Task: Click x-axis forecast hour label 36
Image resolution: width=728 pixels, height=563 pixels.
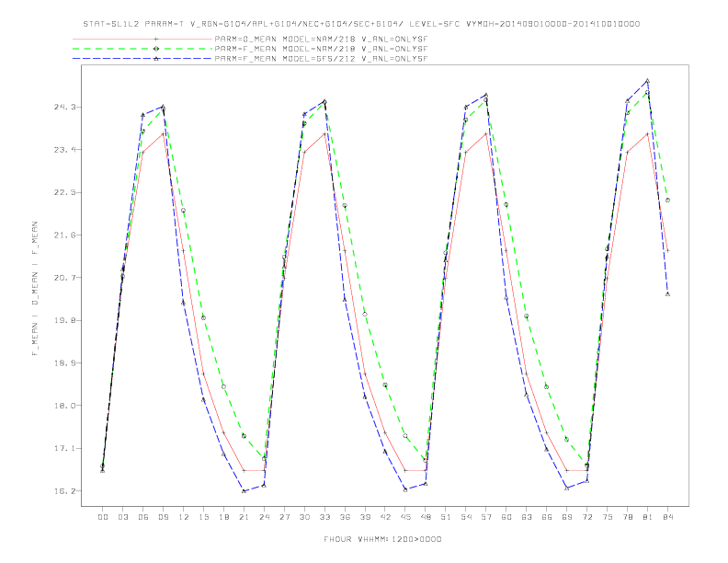Action: pyautogui.click(x=345, y=517)
